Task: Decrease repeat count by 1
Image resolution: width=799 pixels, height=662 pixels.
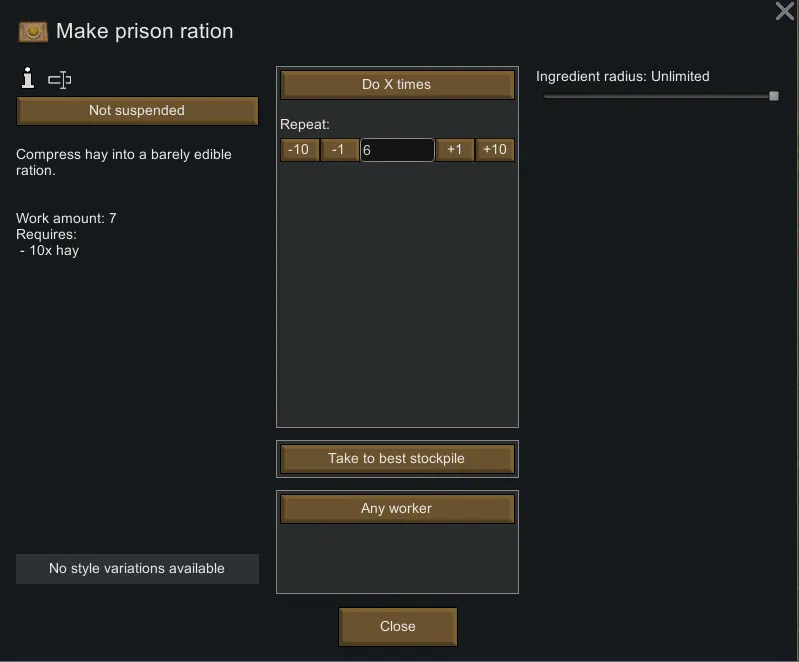Action: (339, 150)
